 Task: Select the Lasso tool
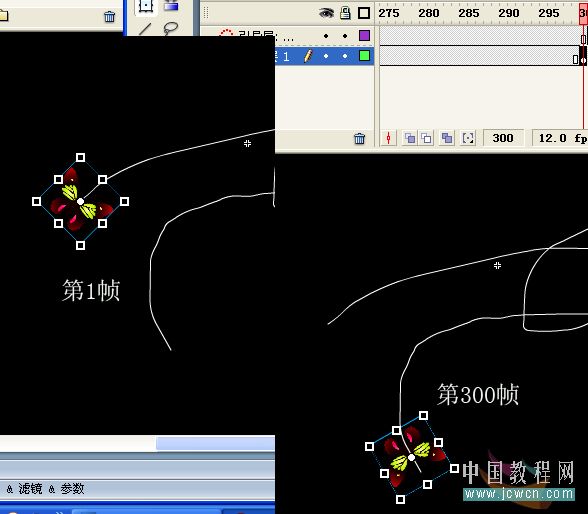171,28
